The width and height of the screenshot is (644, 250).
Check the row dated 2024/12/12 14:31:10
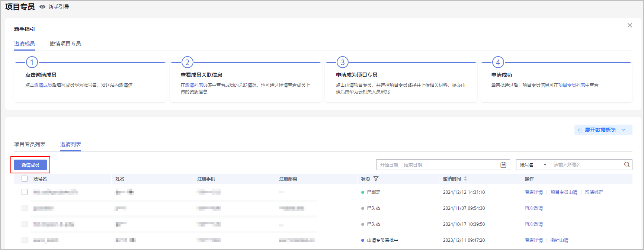25,192
